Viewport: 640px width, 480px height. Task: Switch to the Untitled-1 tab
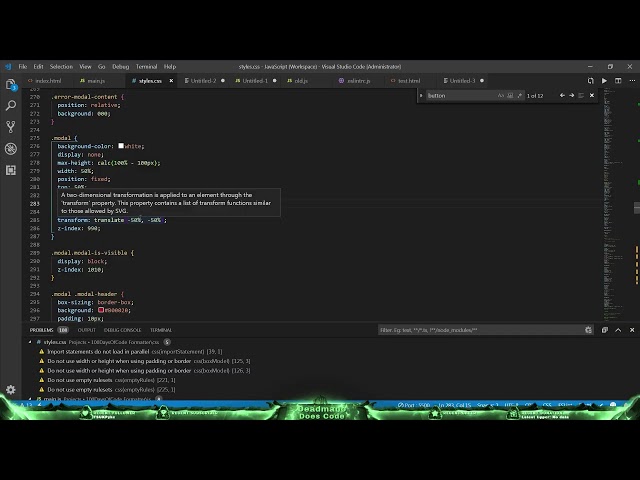[255, 81]
